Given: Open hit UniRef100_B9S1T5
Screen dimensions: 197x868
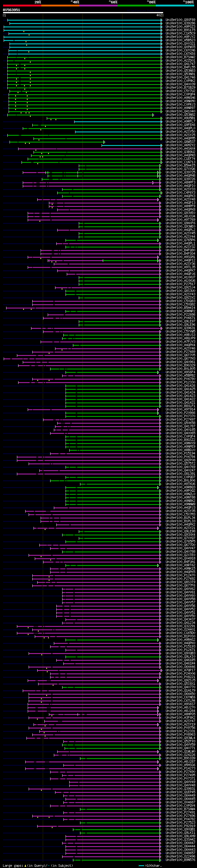Looking at the screenshot, I should 180,30.
